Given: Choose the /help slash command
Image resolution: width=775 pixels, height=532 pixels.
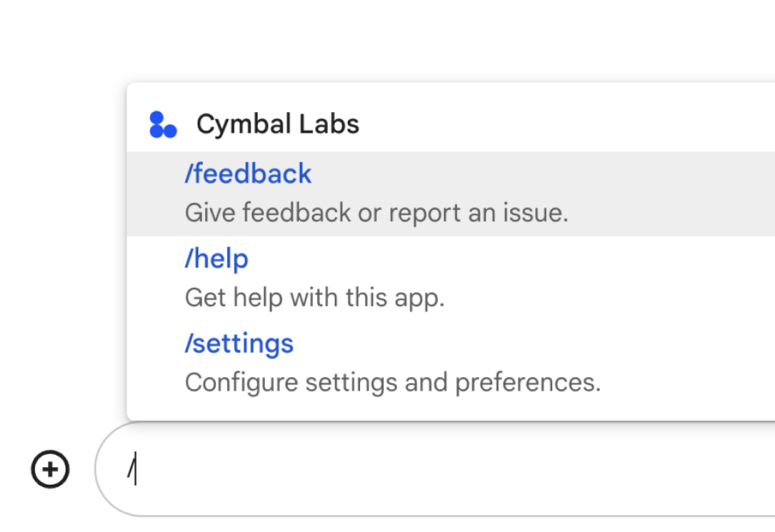Looking at the screenshot, I should 216,258.
